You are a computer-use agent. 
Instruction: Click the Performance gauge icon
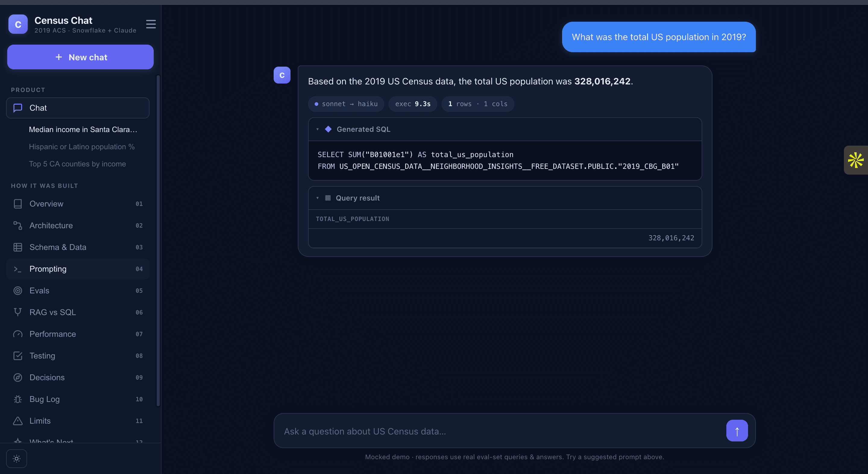pyautogui.click(x=17, y=334)
